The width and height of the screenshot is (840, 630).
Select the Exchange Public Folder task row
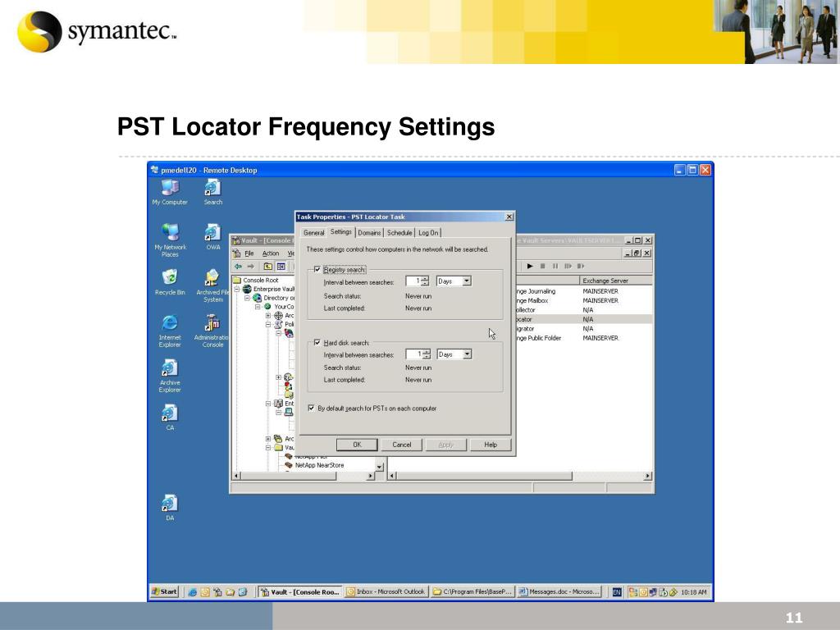coord(584,338)
